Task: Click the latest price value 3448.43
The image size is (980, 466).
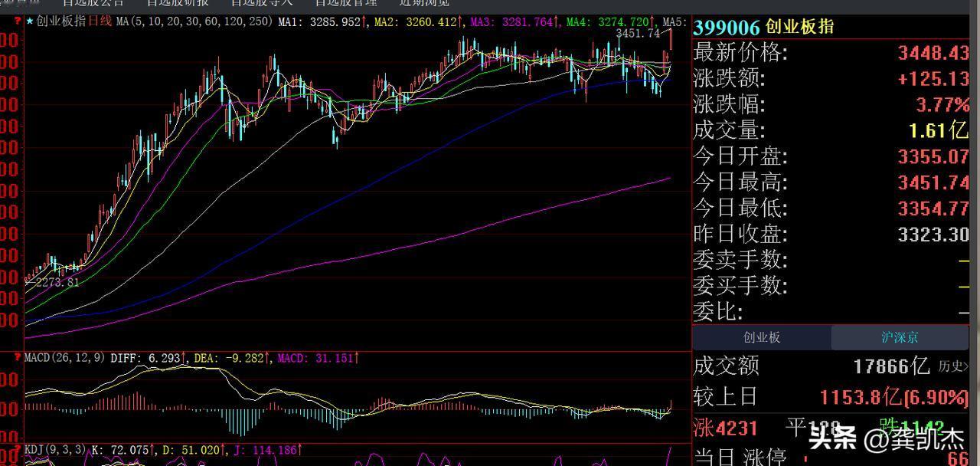Action: click(933, 53)
